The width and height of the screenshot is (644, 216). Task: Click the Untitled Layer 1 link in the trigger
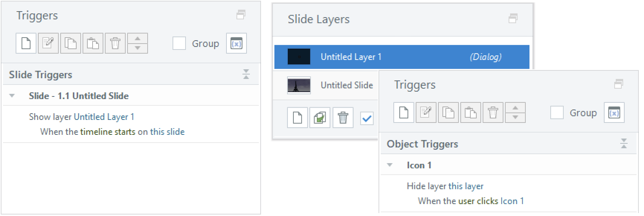104,117
